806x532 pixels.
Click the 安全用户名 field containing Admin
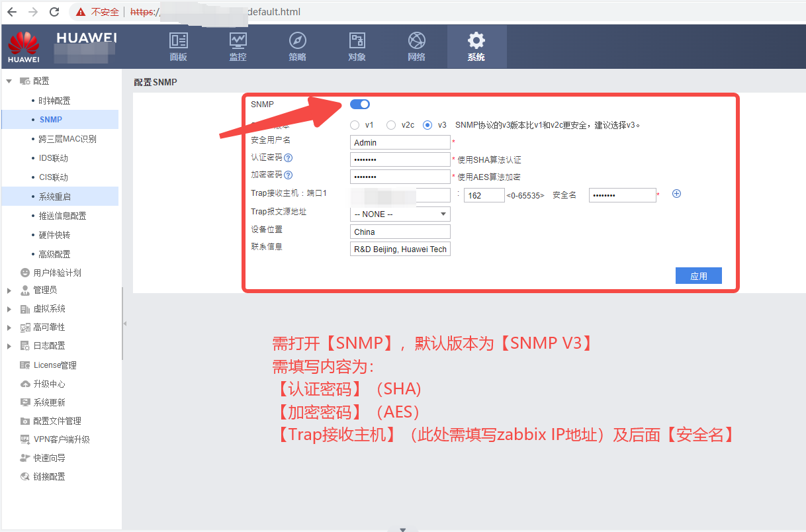pos(400,142)
